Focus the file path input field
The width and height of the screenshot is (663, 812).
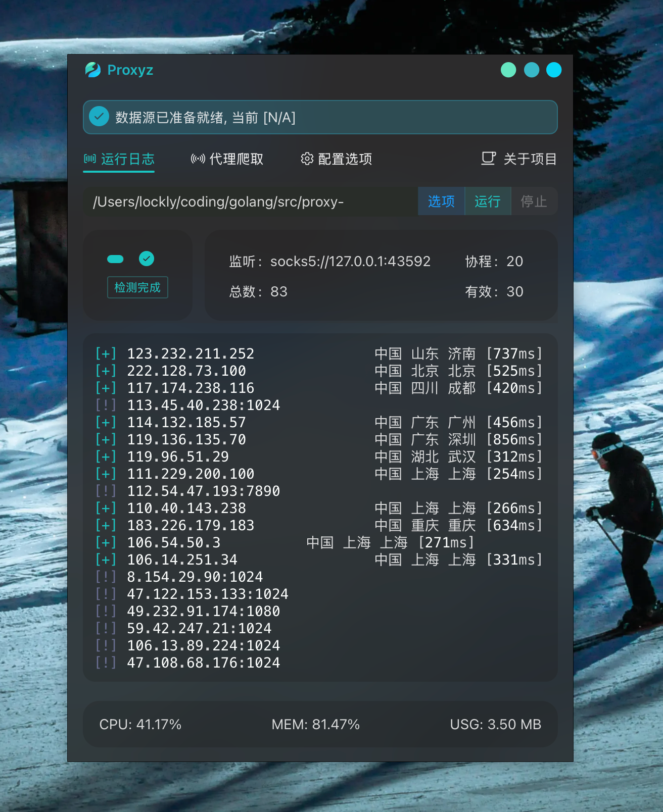tap(251, 201)
